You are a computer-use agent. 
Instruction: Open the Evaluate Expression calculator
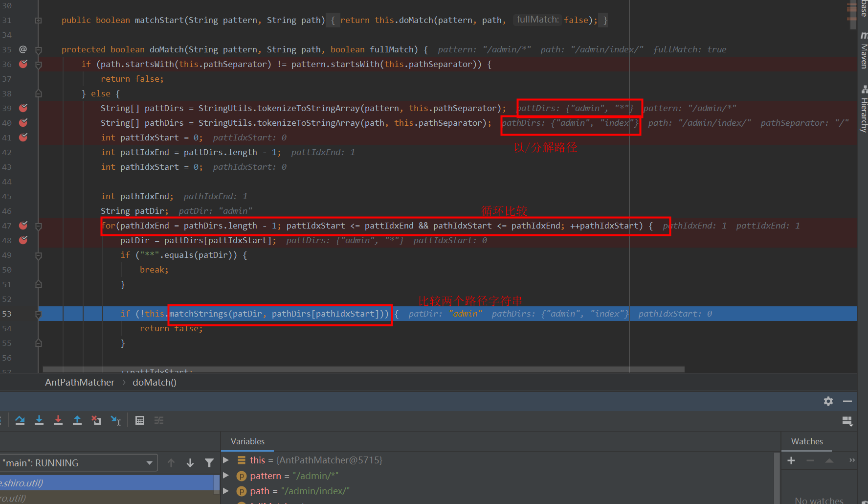140,420
